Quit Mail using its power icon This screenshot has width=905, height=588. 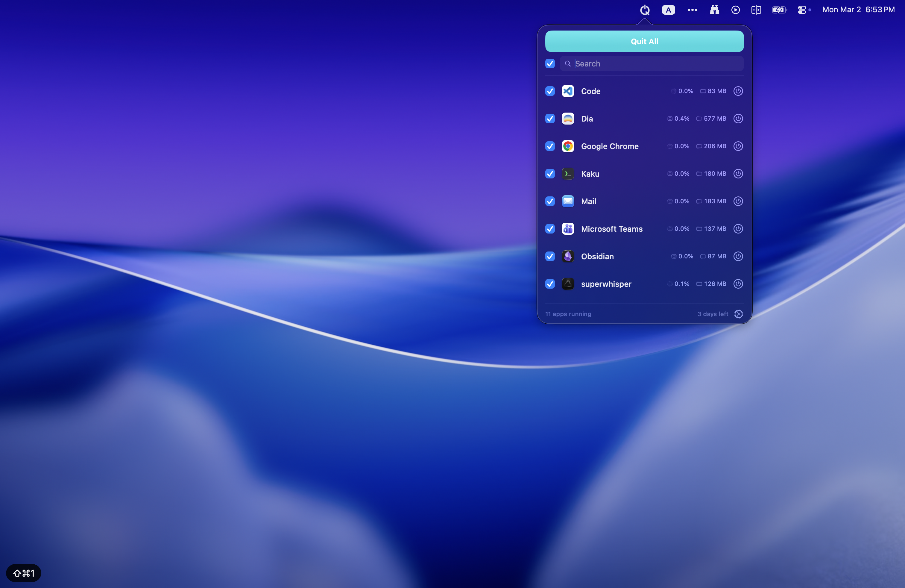[x=738, y=201]
